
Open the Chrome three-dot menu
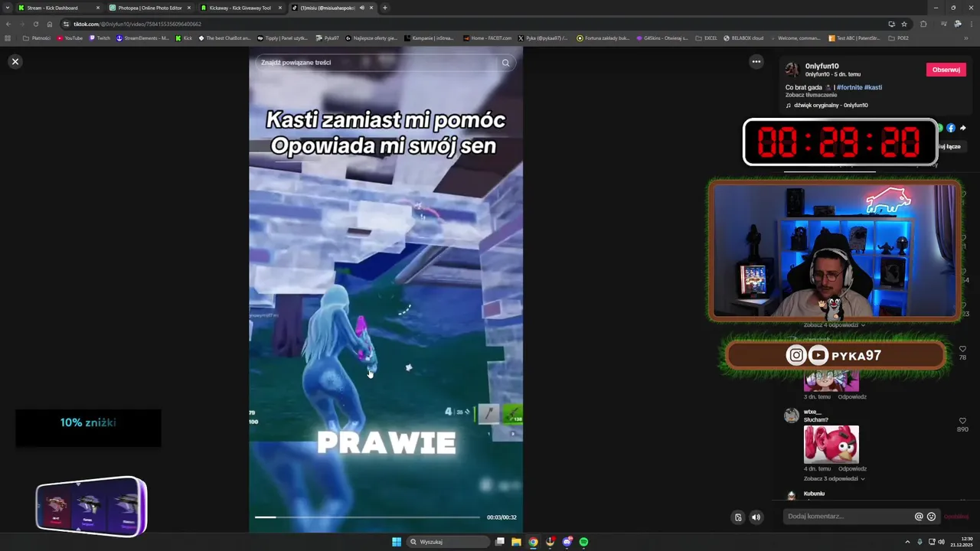point(971,24)
